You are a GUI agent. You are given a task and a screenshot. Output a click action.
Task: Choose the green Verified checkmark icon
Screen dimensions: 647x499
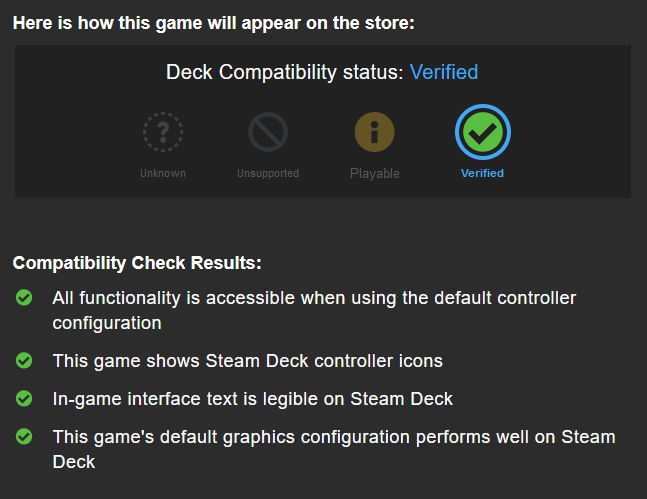pyautogui.click(x=483, y=131)
